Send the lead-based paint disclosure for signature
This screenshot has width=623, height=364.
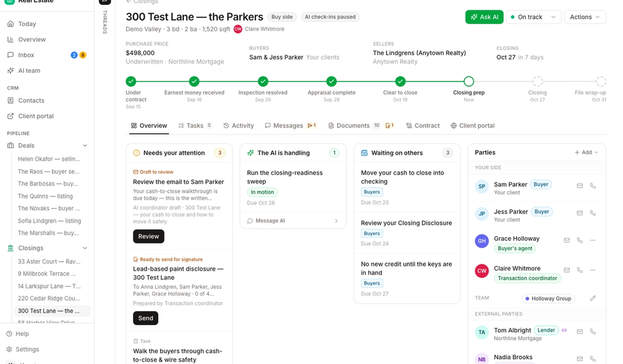click(145, 318)
